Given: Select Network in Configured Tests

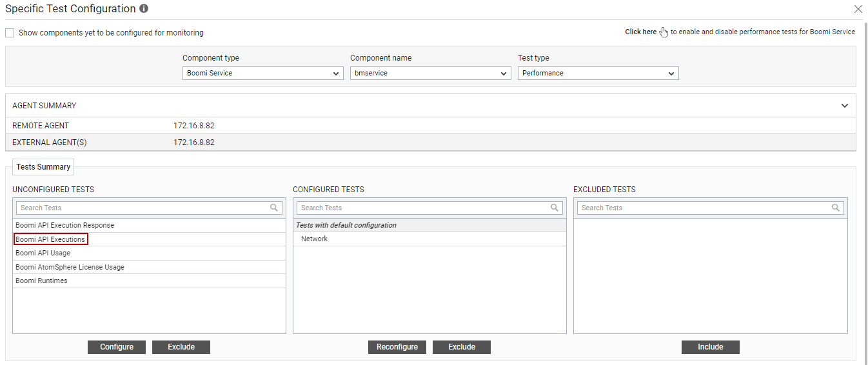Looking at the screenshot, I should (429, 239).
